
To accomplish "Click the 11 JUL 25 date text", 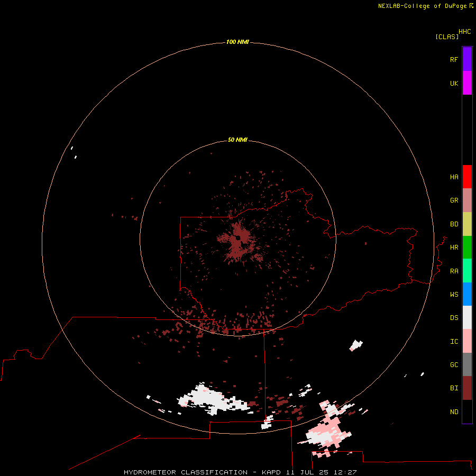I will pos(307,472).
